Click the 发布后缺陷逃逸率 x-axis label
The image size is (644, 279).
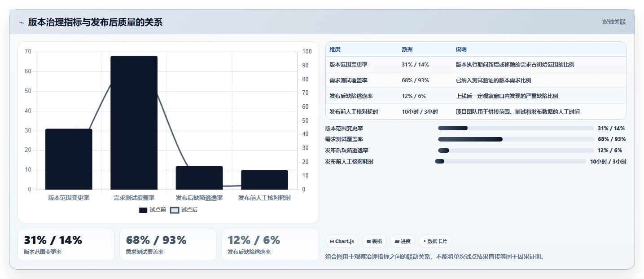[x=199, y=198]
